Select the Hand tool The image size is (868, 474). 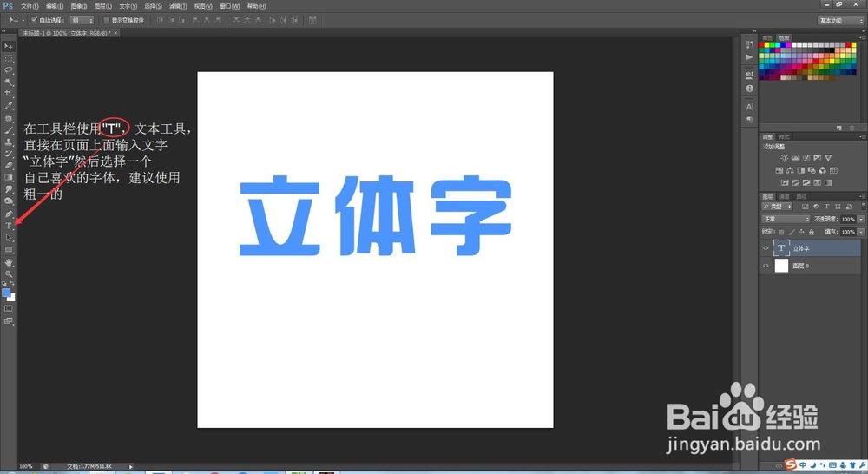(x=9, y=262)
